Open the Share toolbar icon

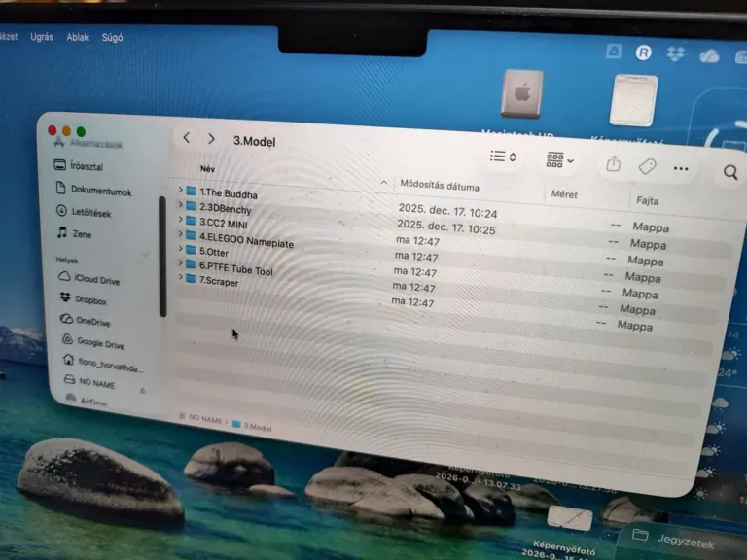[613, 163]
